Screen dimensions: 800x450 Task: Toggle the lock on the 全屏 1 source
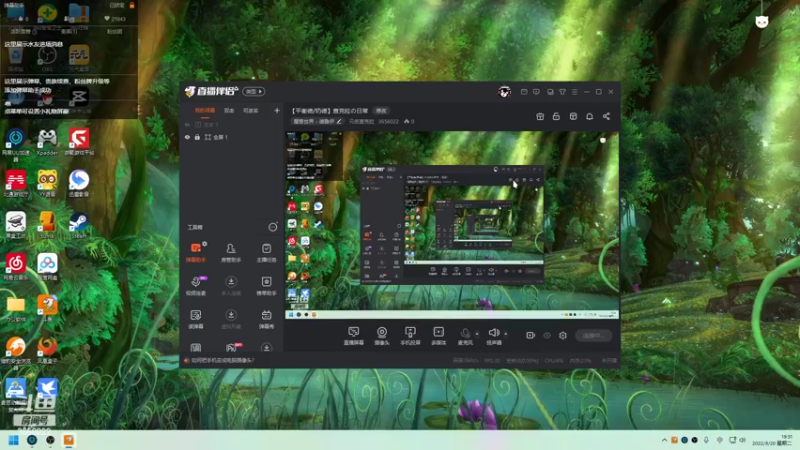(197, 137)
